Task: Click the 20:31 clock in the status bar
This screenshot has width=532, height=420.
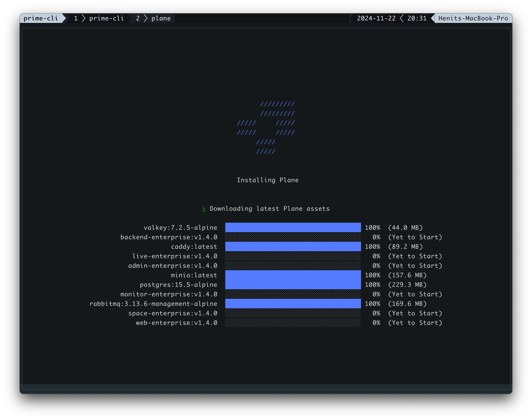Action: pos(418,18)
